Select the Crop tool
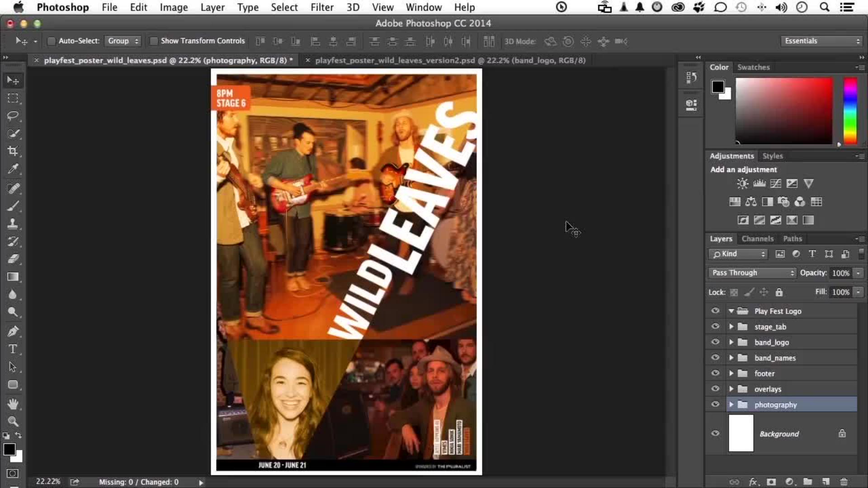The height and width of the screenshot is (488, 868). (13, 151)
